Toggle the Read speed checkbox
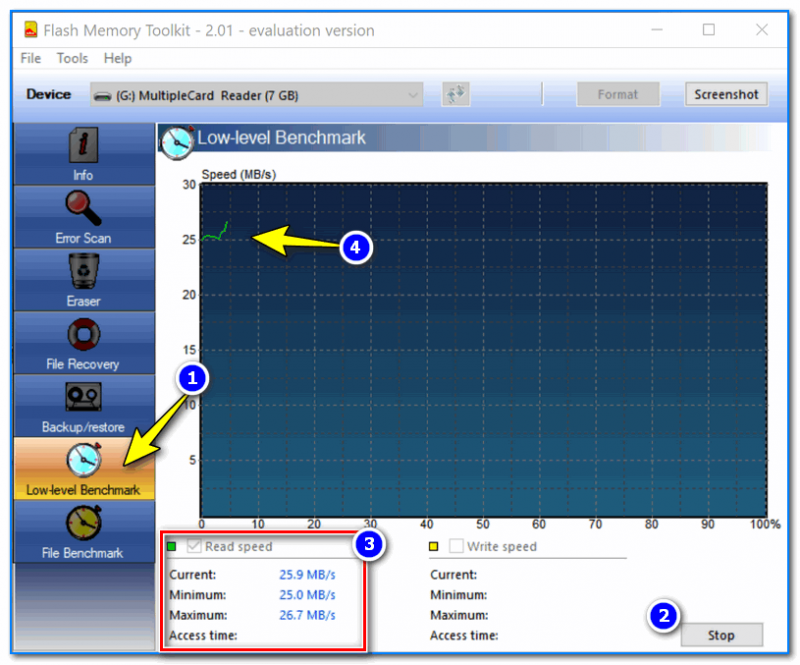 coord(194,546)
